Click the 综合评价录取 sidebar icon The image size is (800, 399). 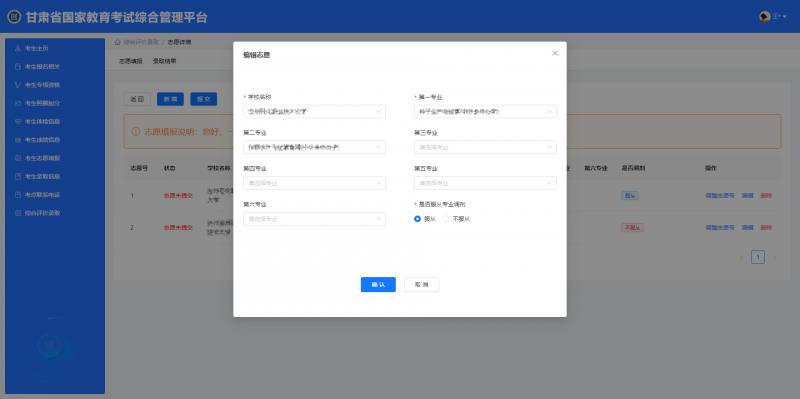pyautogui.click(x=18, y=213)
